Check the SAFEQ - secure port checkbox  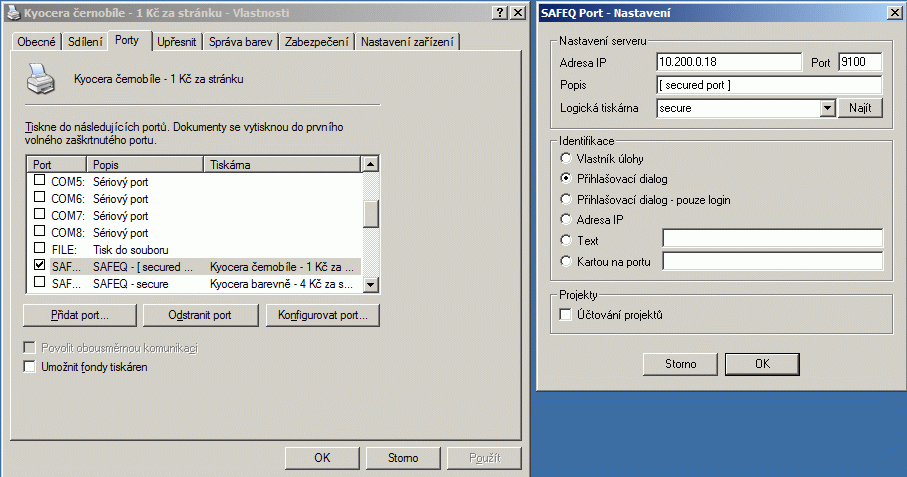pyautogui.click(x=39, y=283)
